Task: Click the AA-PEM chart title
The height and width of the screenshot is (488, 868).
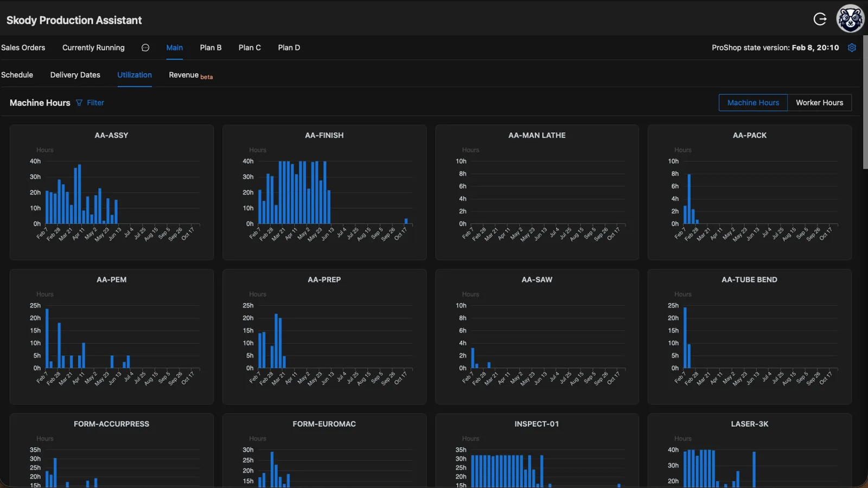Action: coord(111,279)
